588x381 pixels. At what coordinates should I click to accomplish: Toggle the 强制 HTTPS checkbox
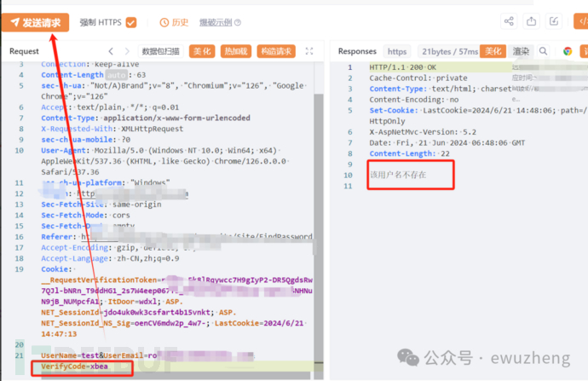[131, 22]
